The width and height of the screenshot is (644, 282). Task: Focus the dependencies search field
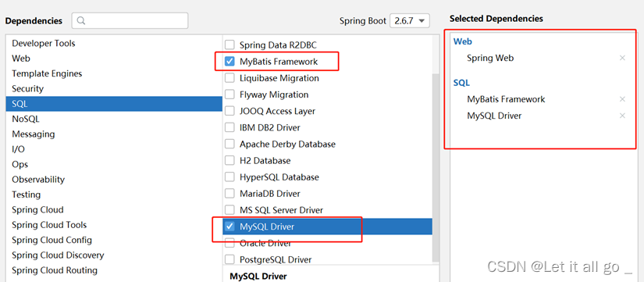pyautogui.click(x=130, y=20)
